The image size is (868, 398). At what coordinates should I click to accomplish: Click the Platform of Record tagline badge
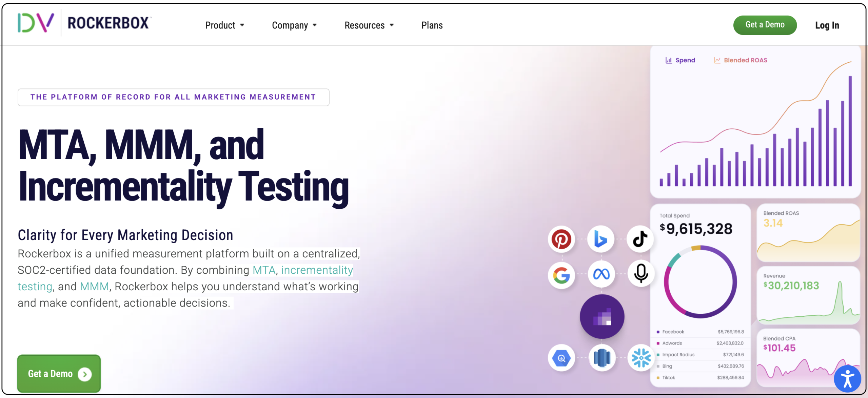[173, 97]
